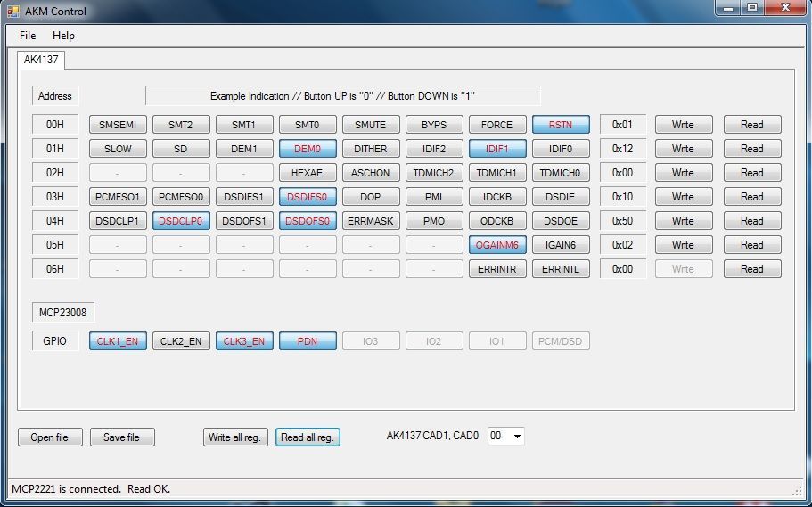Screen dimensions: 812x507
Task: Open the AK4137 CAD1, CAD0 address dropdown
Action: 506,436
